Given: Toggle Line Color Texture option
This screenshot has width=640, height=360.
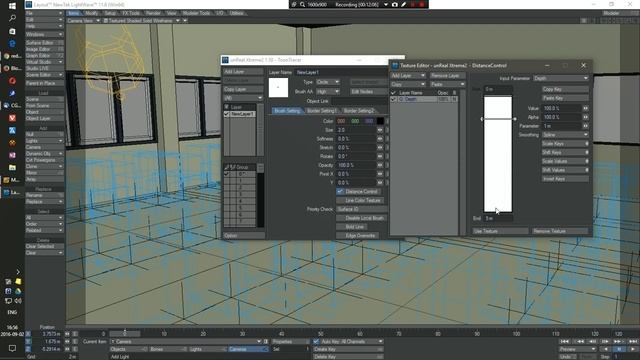Looking at the screenshot, I should click(x=360, y=200).
